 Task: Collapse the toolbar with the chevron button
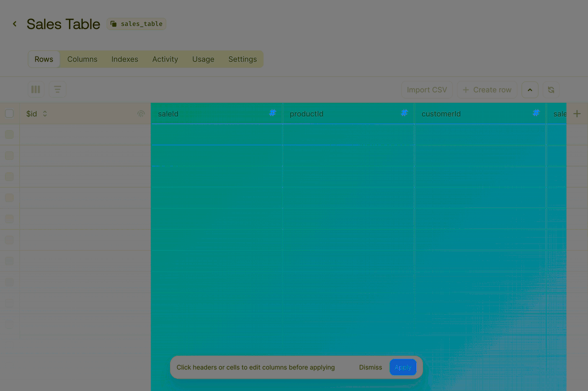530,90
